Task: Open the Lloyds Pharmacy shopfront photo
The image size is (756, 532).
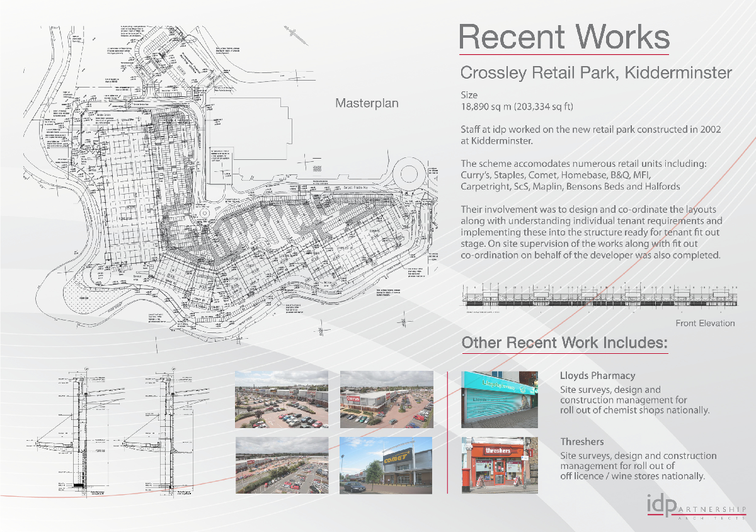Action: tap(500, 399)
